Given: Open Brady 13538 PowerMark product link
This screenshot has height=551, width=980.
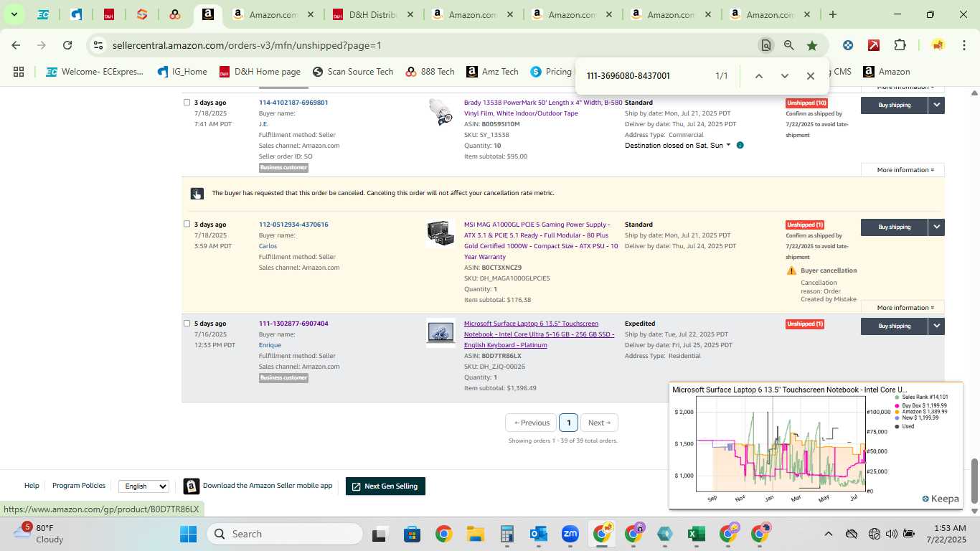Looking at the screenshot, I should [x=542, y=108].
